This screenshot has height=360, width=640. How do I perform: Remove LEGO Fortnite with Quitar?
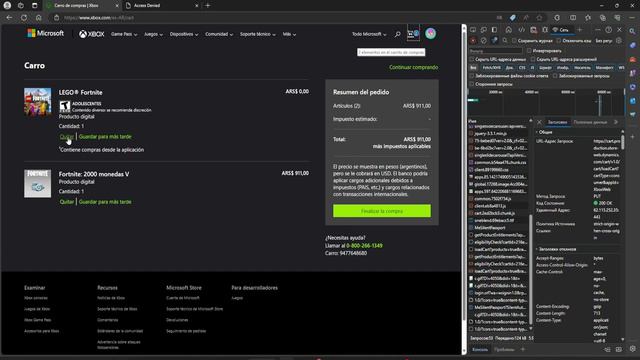67,137
